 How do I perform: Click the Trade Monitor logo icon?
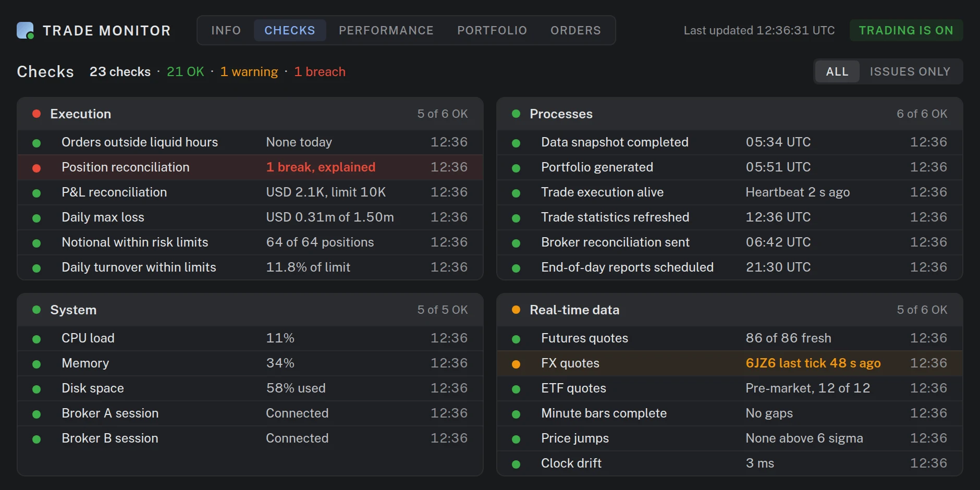25,30
